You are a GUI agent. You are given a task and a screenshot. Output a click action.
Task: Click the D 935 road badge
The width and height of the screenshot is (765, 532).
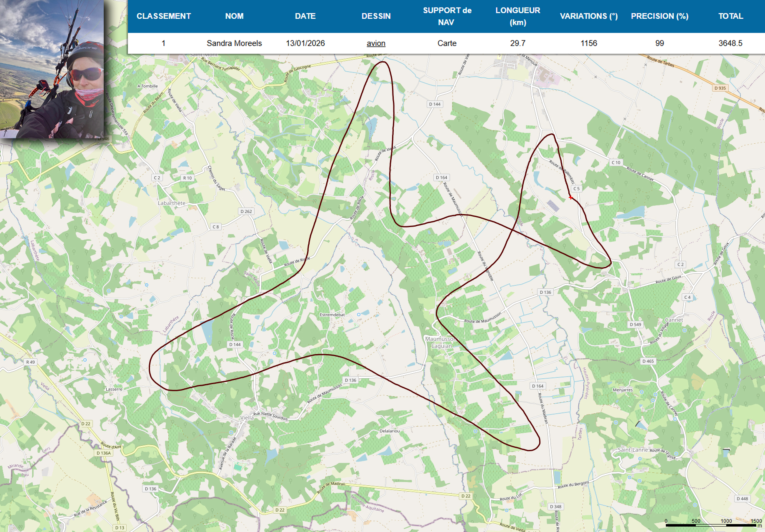720,88
